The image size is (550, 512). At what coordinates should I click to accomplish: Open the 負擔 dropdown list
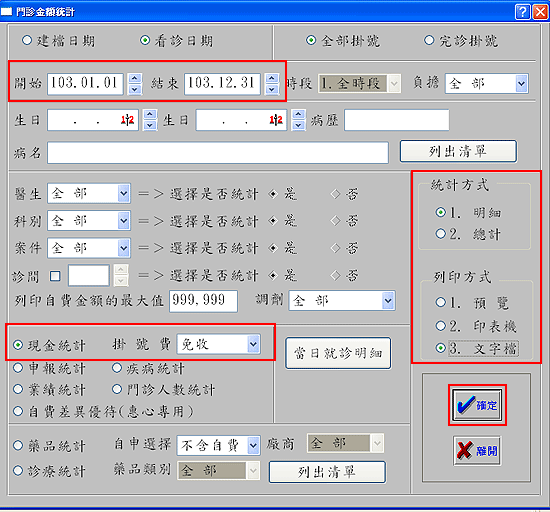click(x=521, y=83)
